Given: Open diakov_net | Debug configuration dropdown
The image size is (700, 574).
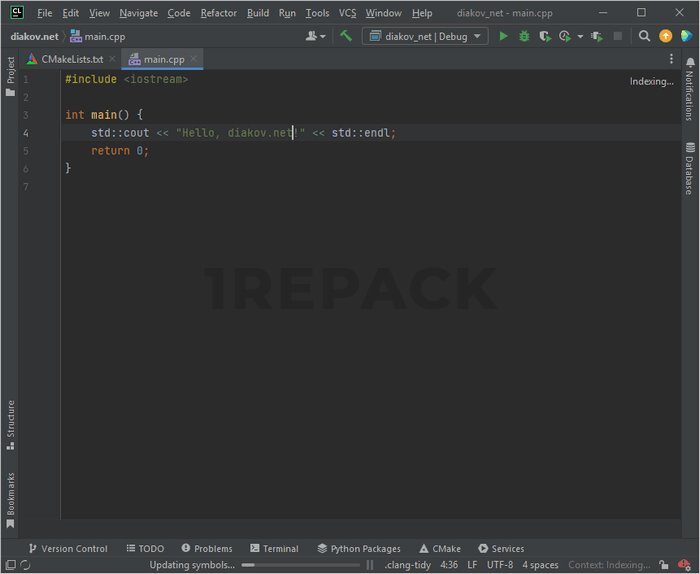Looking at the screenshot, I should tap(425, 36).
